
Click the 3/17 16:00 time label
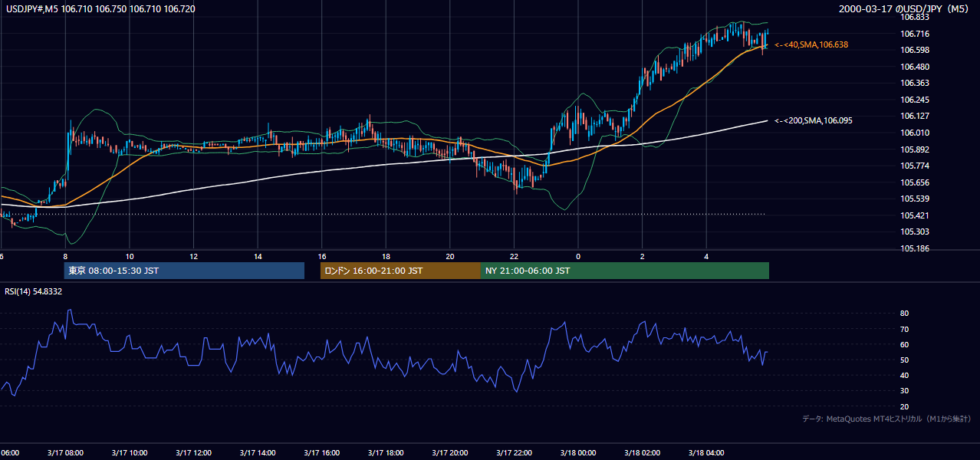tap(321, 452)
